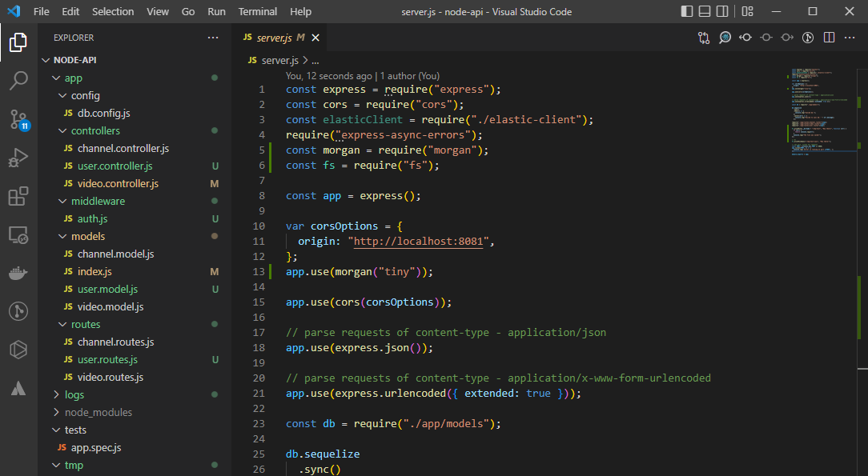Click server.js in the breadcrumb
The height and width of the screenshot is (476, 868).
(x=280, y=60)
